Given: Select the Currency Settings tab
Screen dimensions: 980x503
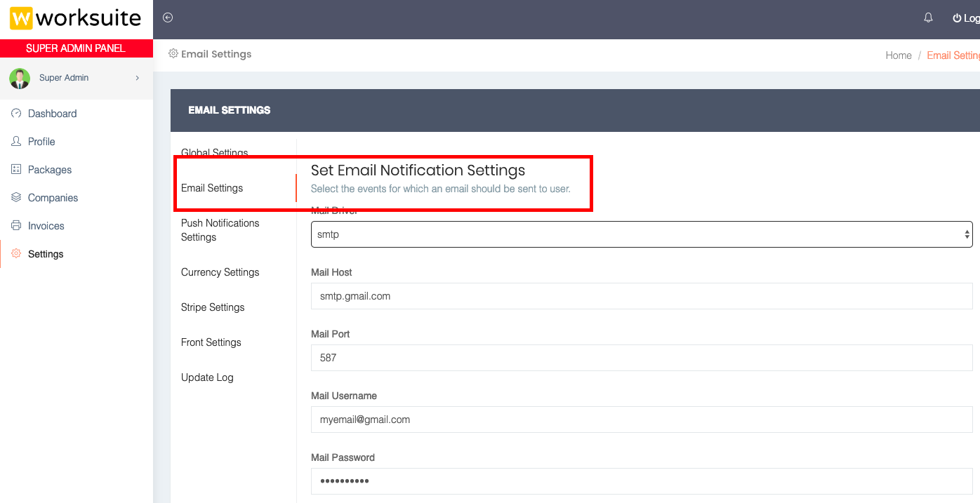Looking at the screenshot, I should [220, 272].
